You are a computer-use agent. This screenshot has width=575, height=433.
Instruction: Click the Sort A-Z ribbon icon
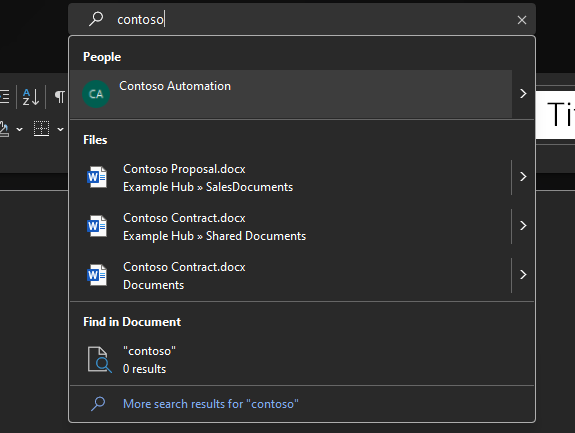[x=31, y=97]
